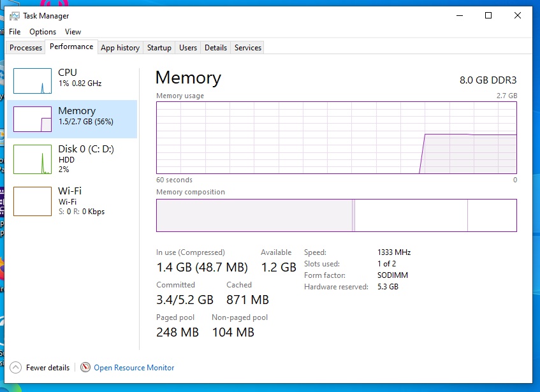The height and width of the screenshot is (392, 540).
Task: Select the Wi-Fi S: 0 R: 0 Kbps entry
Action: (x=72, y=201)
